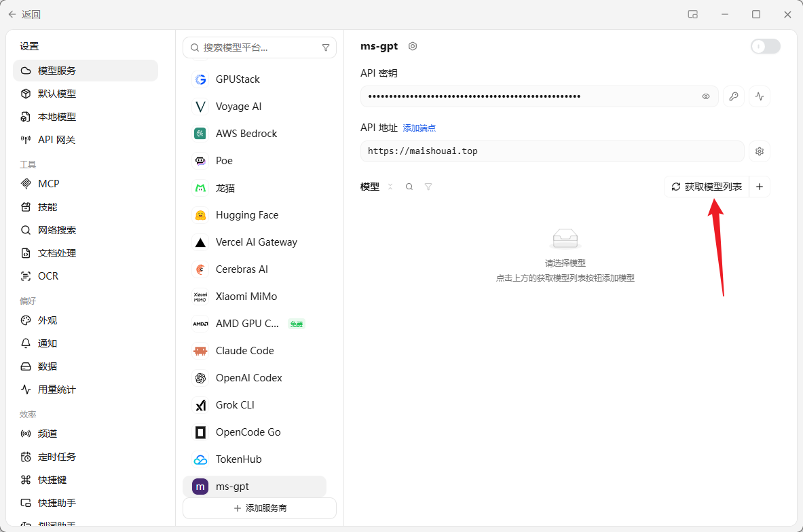The width and height of the screenshot is (803, 532).
Task: Click the provider list filter icon
Action: point(326,47)
